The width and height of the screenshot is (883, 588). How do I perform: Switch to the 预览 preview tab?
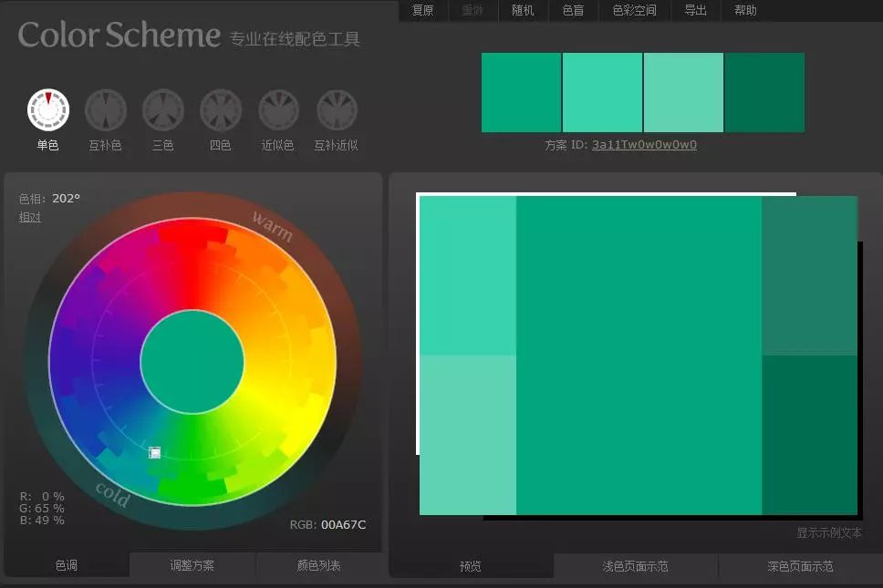470,566
